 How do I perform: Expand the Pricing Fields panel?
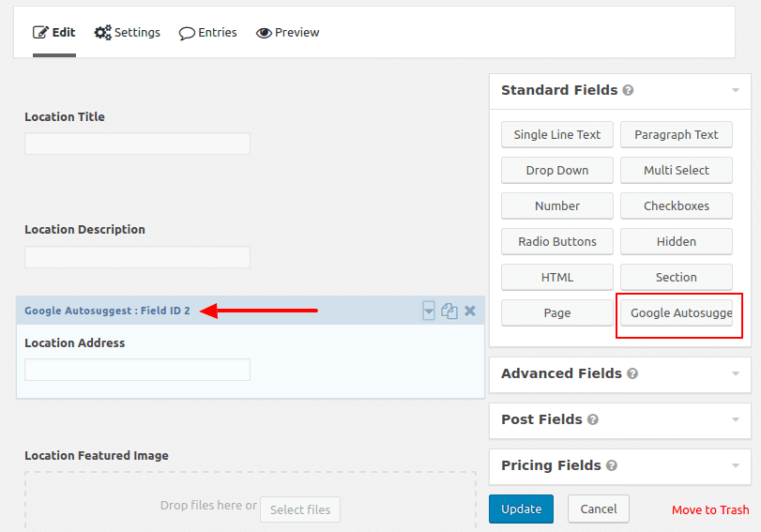(735, 465)
